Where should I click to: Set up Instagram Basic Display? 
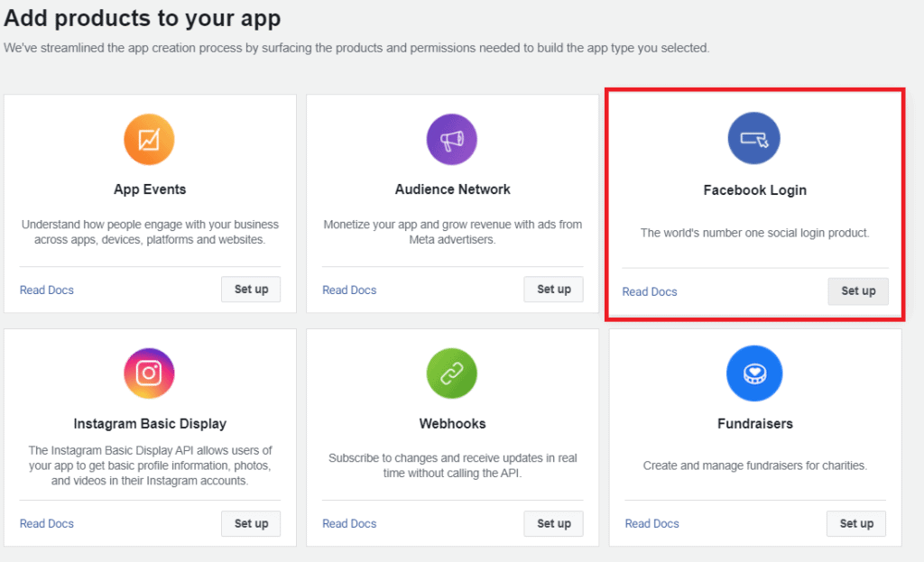pos(251,523)
